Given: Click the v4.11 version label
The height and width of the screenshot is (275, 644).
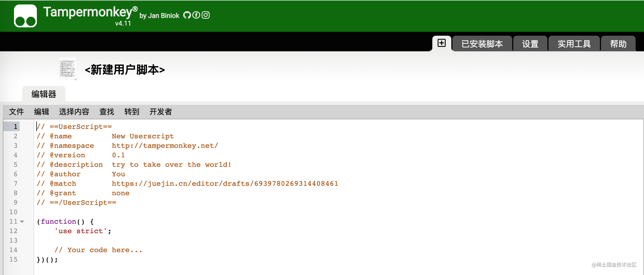Looking at the screenshot, I should coord(123,23).
